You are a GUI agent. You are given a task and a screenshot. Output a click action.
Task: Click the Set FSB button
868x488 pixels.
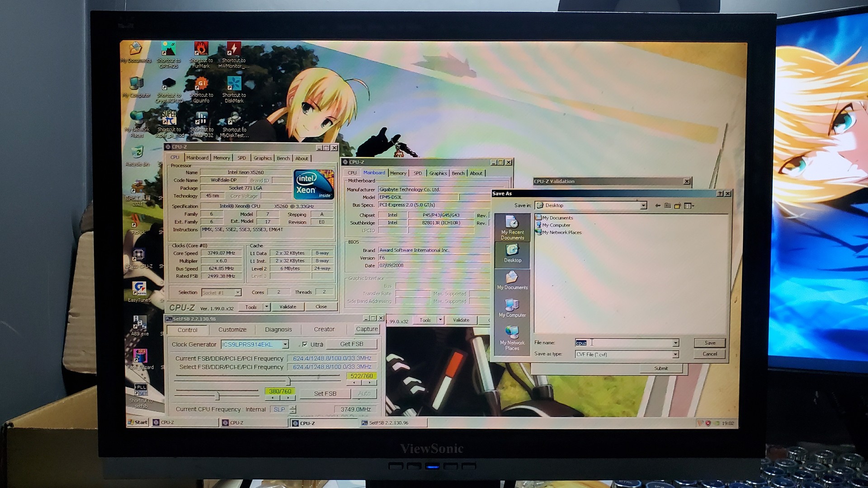coord(325,394)
